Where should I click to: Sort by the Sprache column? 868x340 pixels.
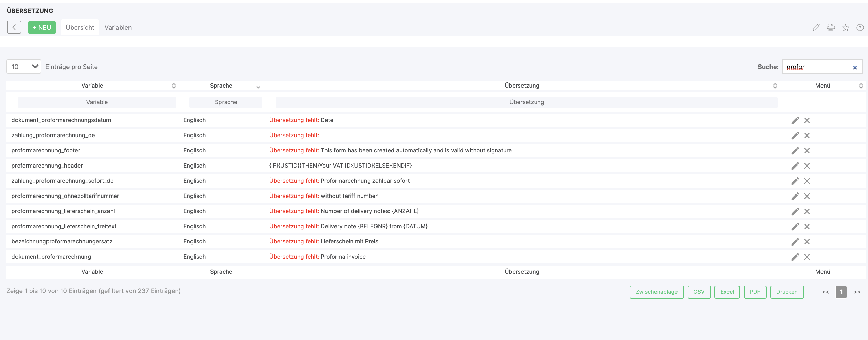(221, 86)
